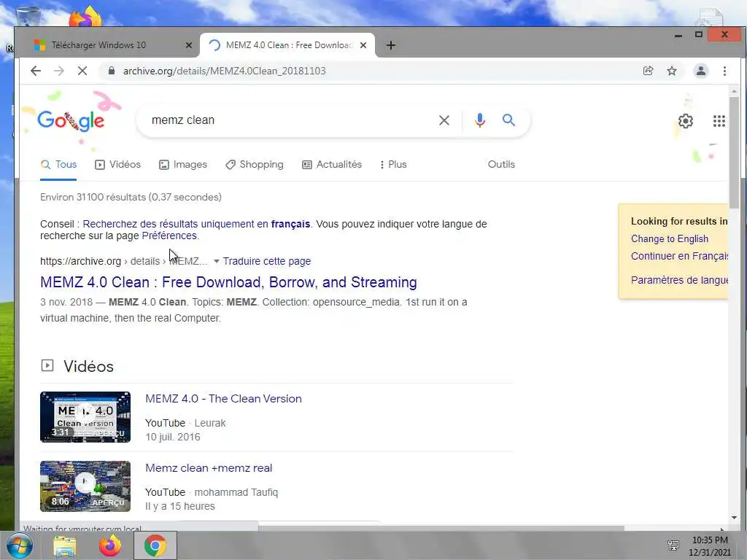Screen dimensions: 747x560
Task: Open a new tab
Action: point(391,45)
